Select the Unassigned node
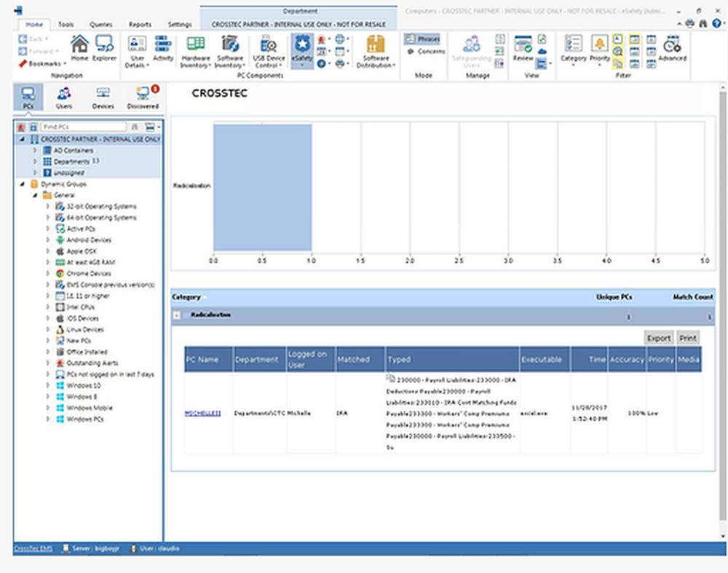 click(68, 173)
